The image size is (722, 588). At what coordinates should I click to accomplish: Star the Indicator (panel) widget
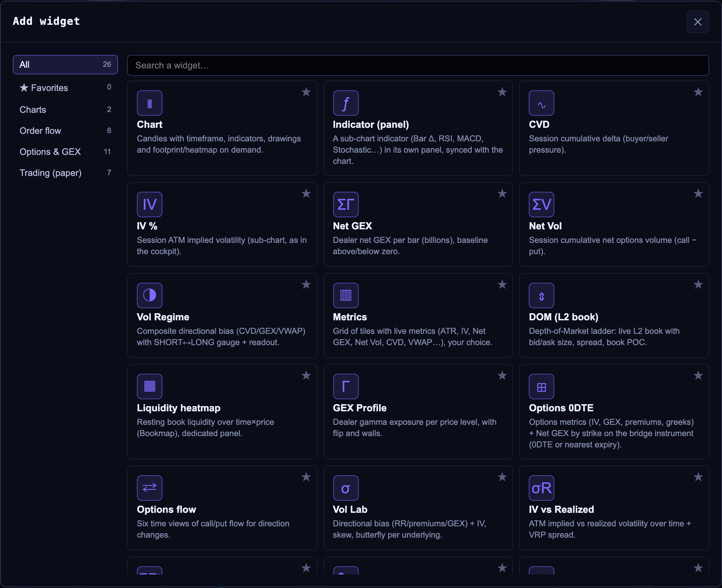coord(502,92)
